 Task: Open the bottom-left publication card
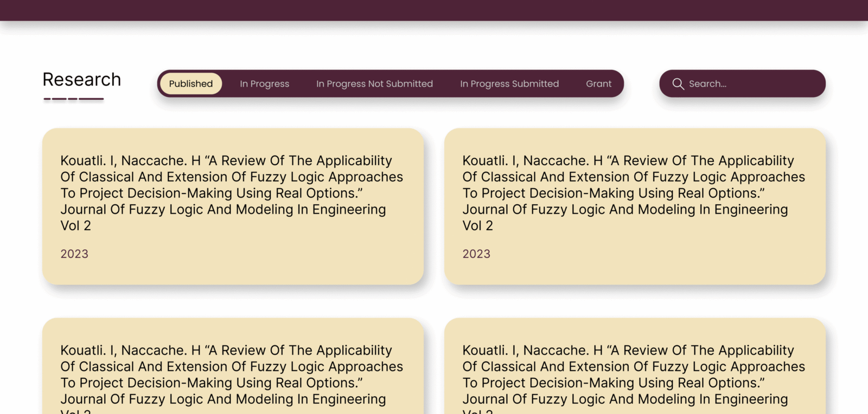233,374
